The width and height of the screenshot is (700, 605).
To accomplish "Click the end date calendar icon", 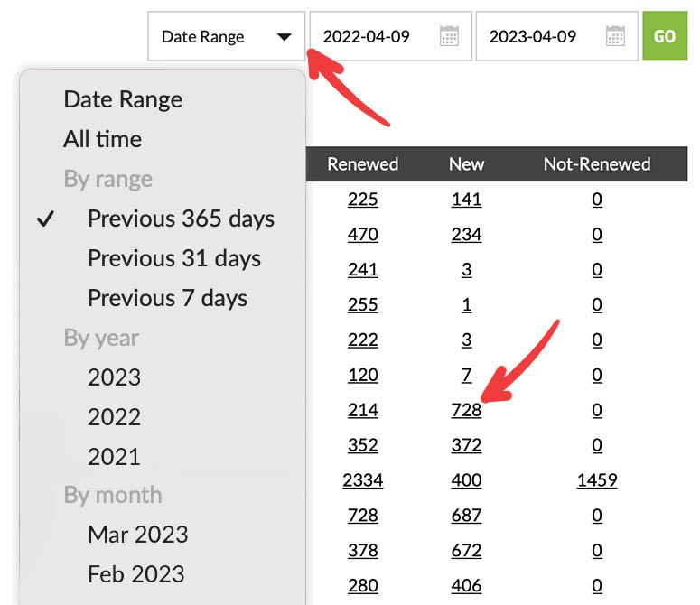I will coord(615,36).
